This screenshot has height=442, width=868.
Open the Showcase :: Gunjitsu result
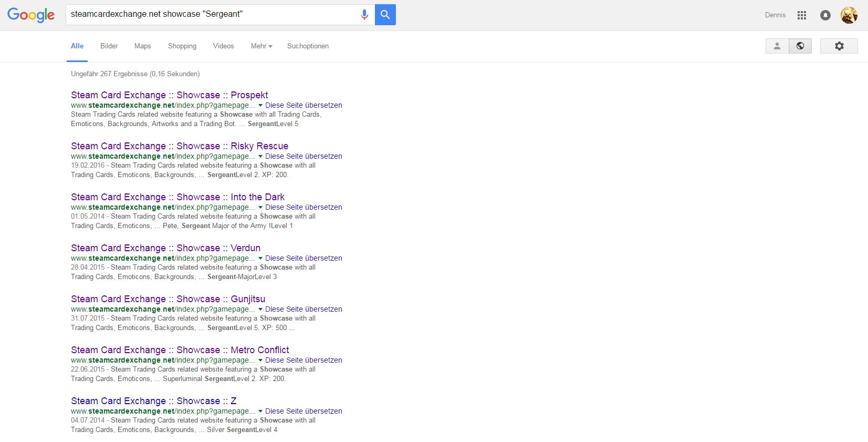pyautogui.click(x=168, y=299)
